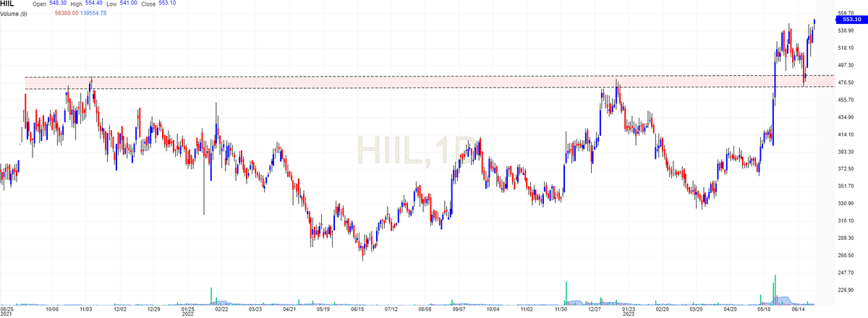Screen dimensions: 868x318
Task: Click the 310.10 price axis label
Action: (846, 220)
